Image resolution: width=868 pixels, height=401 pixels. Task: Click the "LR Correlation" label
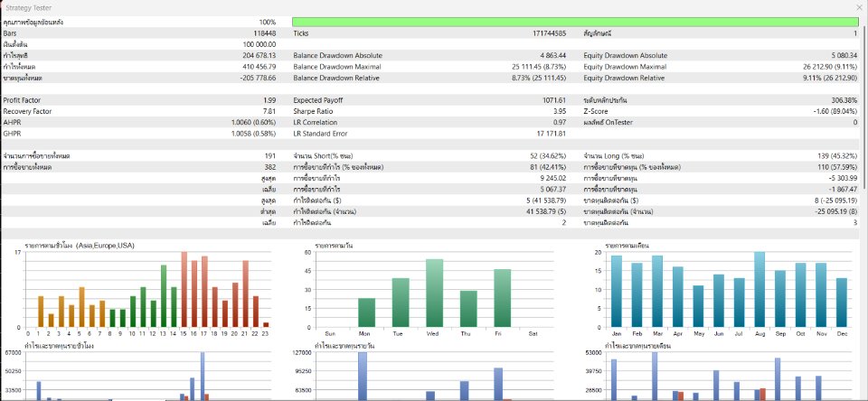[315, 122]
